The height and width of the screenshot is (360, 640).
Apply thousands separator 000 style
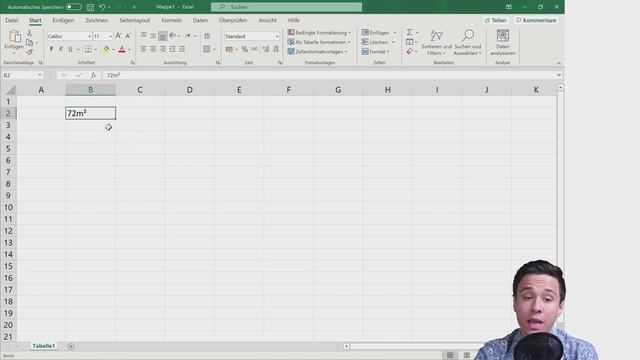(255, 49)
